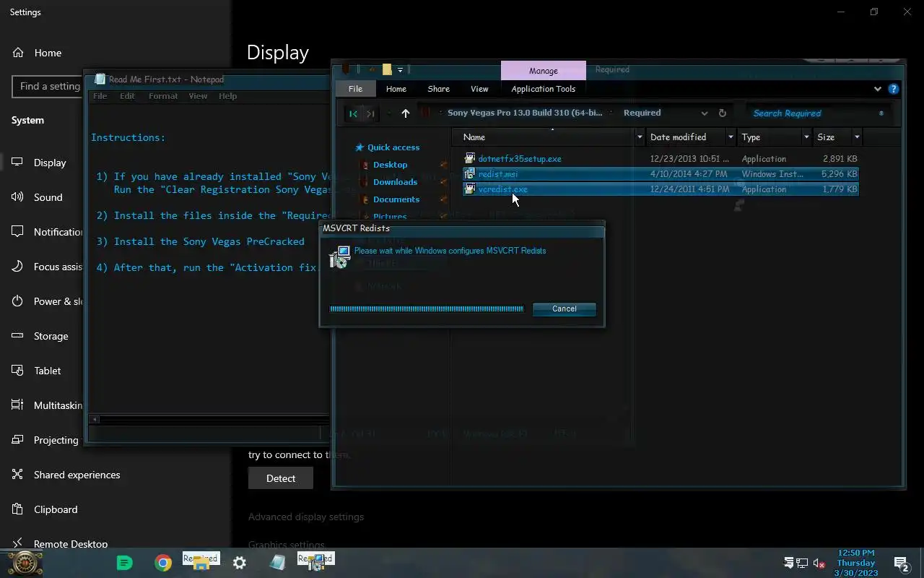Open Notepad's Help menu

(228, 96)
